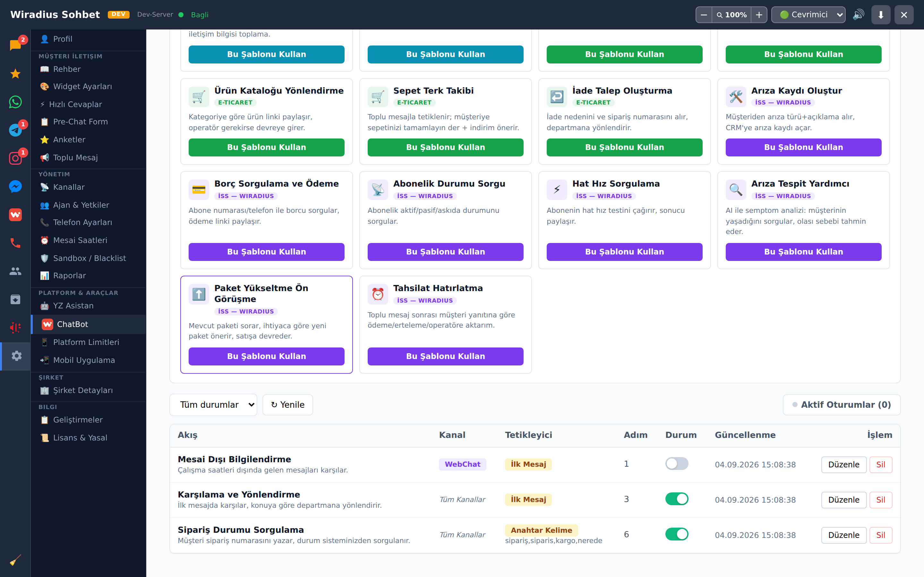Open Instagram channel icon in sidebar

(15, 158)
